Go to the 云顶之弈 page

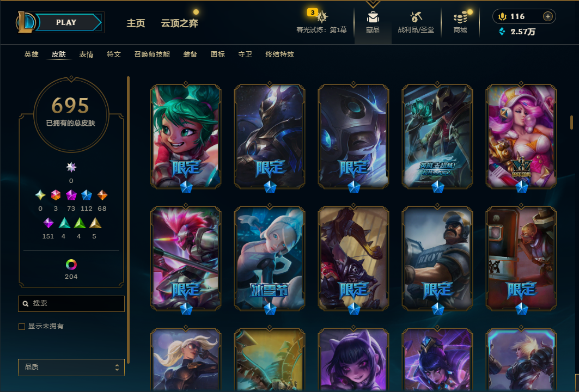[x=179, y=23]
